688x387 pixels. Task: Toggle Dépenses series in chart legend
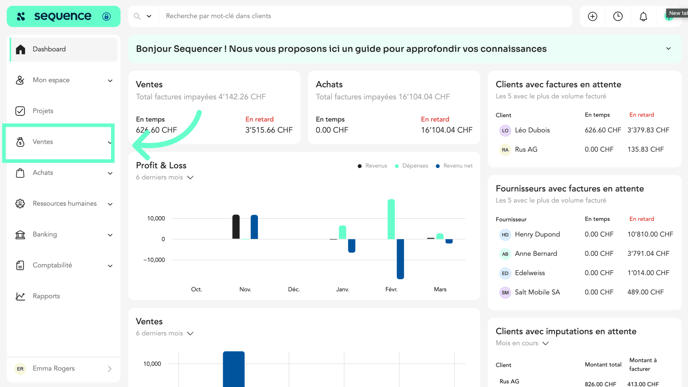[x=411, y=166]
